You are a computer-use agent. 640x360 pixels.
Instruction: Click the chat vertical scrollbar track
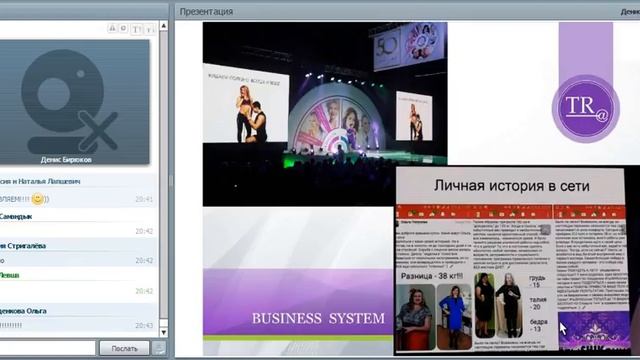click(164, 180)
